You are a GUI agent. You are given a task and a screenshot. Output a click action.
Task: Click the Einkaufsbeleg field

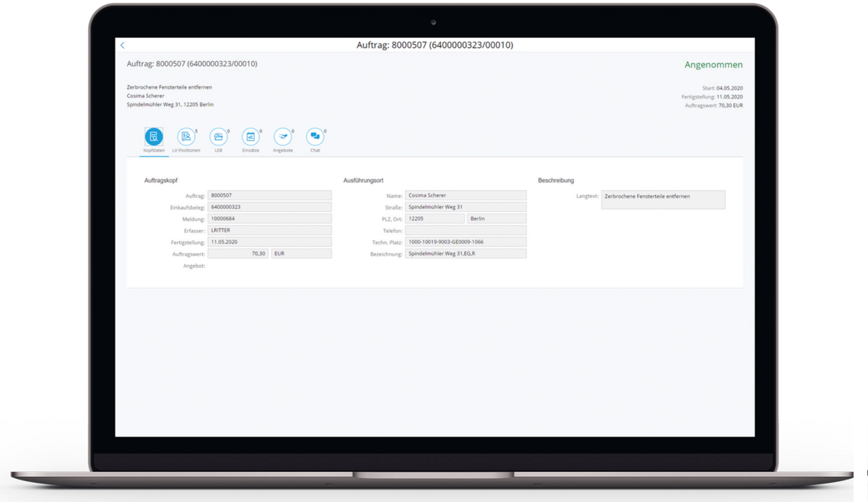269,207
